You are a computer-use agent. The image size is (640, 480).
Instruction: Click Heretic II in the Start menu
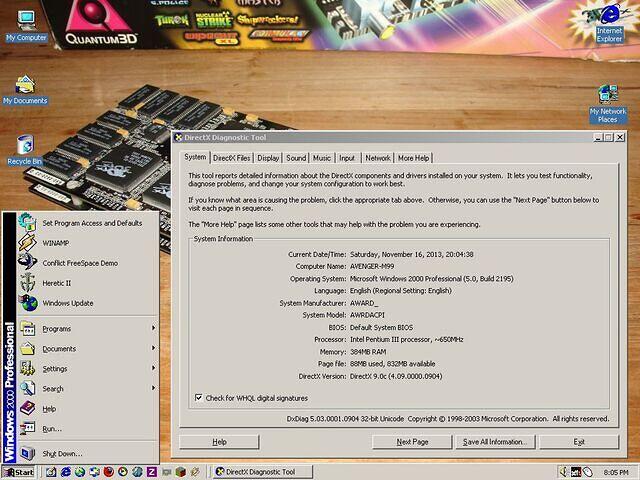click(59, 283)
